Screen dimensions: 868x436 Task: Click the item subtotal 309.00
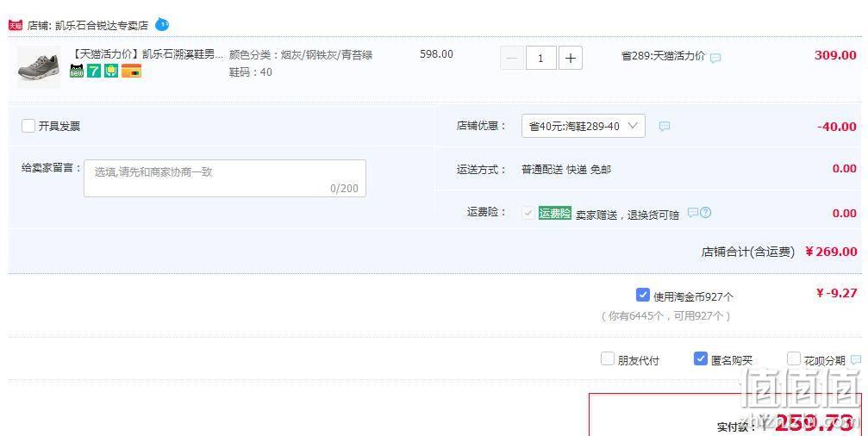(835, 55)
